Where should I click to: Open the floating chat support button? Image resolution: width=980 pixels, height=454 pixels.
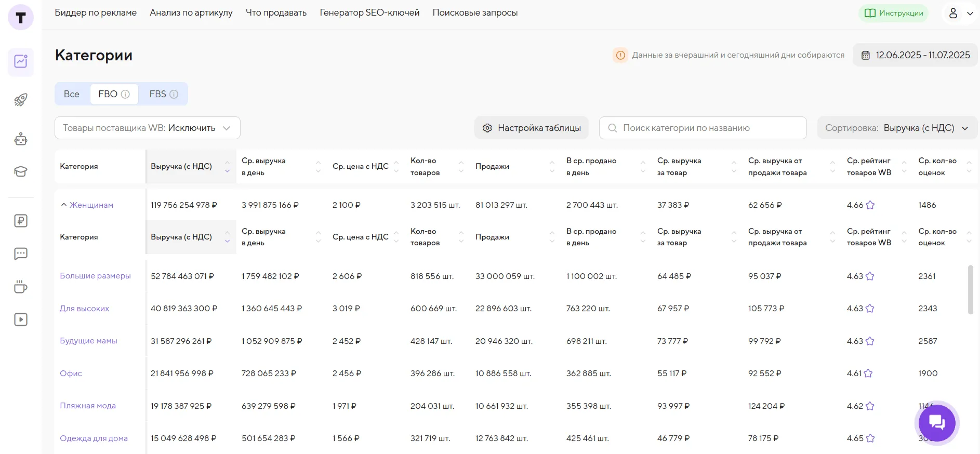point(936,423)
